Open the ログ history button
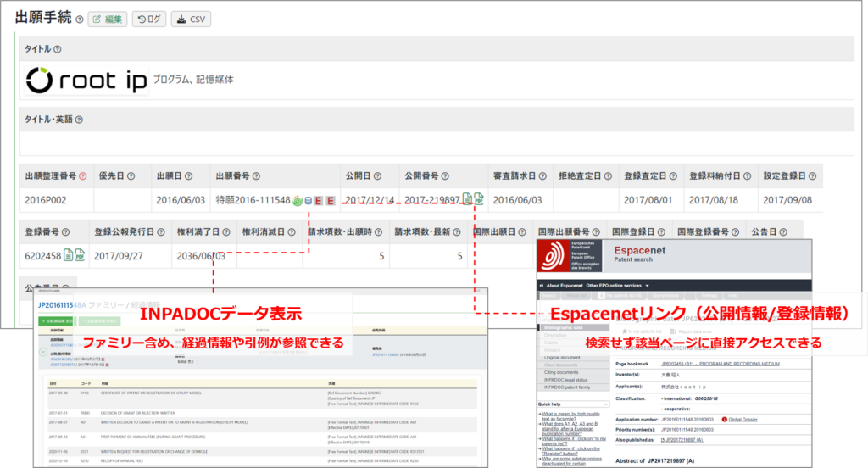 (148, 19)
